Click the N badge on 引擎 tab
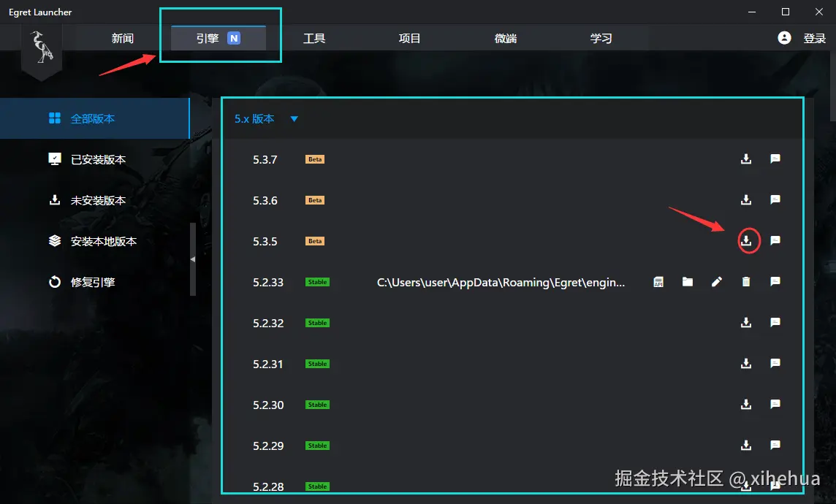Viewport: 836px width, 504px height. click(234, 39)
